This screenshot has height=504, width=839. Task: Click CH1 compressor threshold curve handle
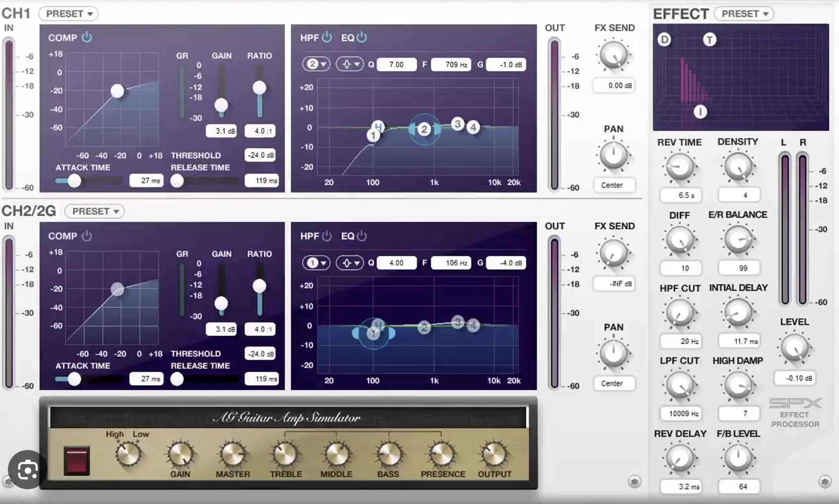point(117,91)
